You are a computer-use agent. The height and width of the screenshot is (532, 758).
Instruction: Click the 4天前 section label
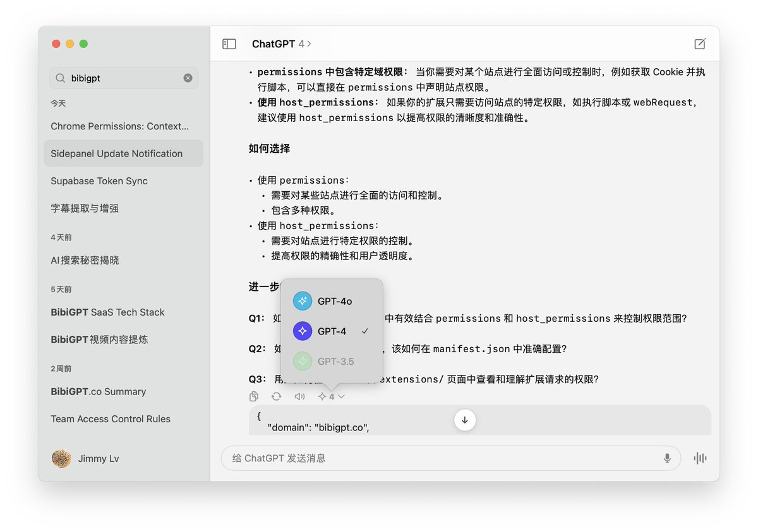click(x=61, y=237)
